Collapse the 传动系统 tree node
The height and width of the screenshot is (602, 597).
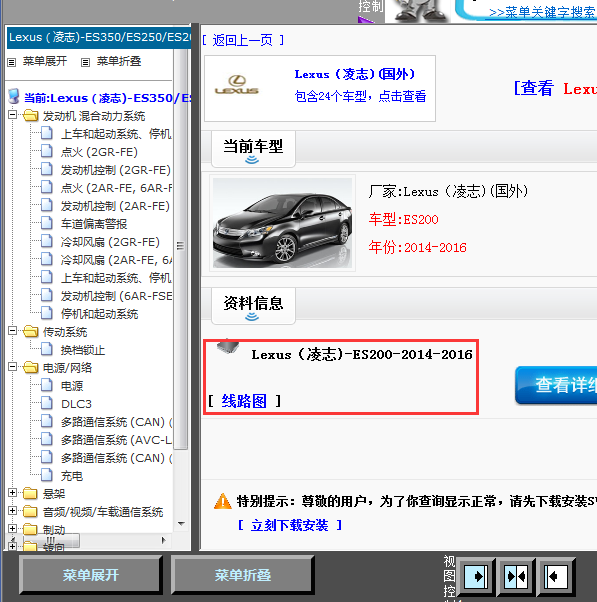(13, 330)
